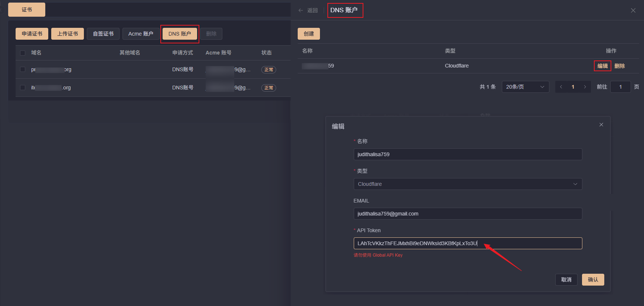Click the 状态 column header
Viewport: 644px width, 306px height.
click(x=267, y=53)
